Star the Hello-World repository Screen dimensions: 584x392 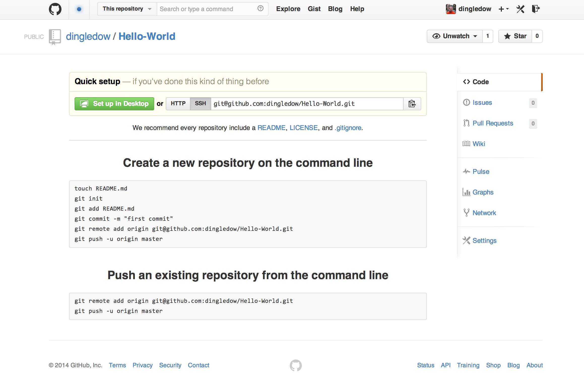[x=515, y=36]
